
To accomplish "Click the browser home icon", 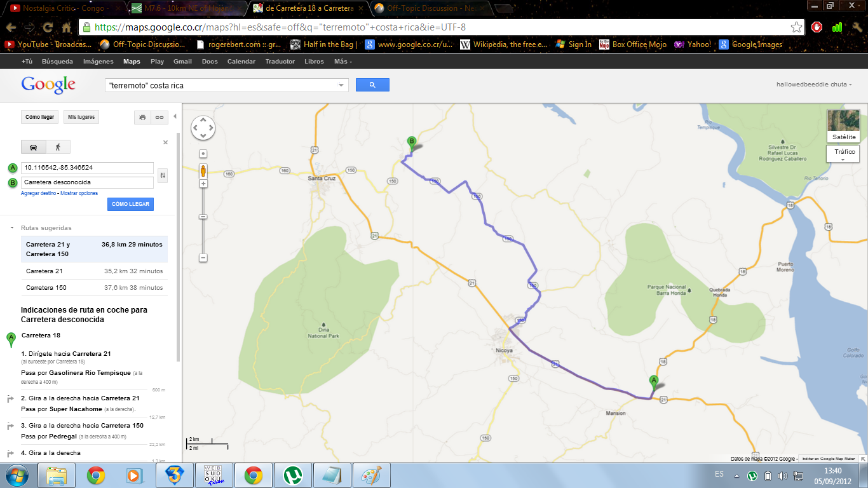I will [67, 27].
